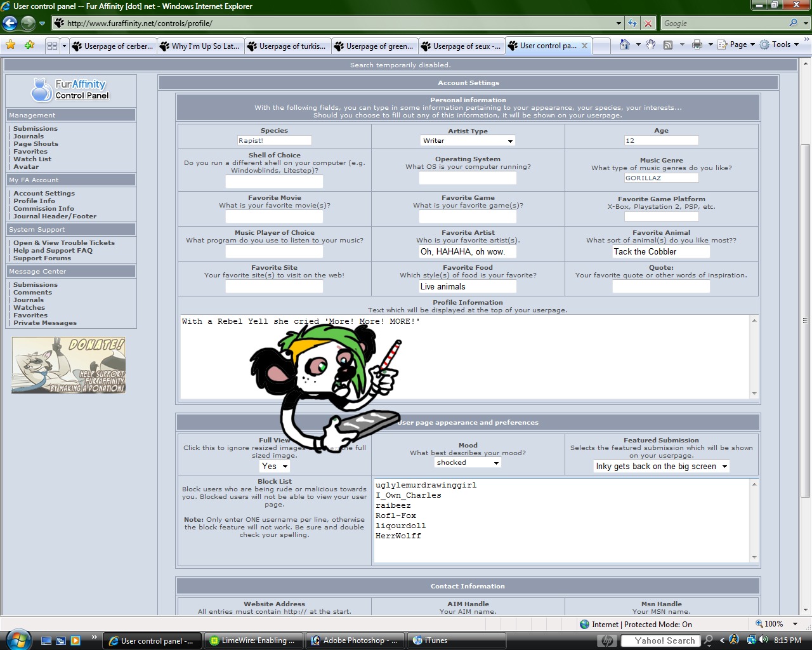
Task: Open the Featured Submission dropdown
Action: point(661,466)
